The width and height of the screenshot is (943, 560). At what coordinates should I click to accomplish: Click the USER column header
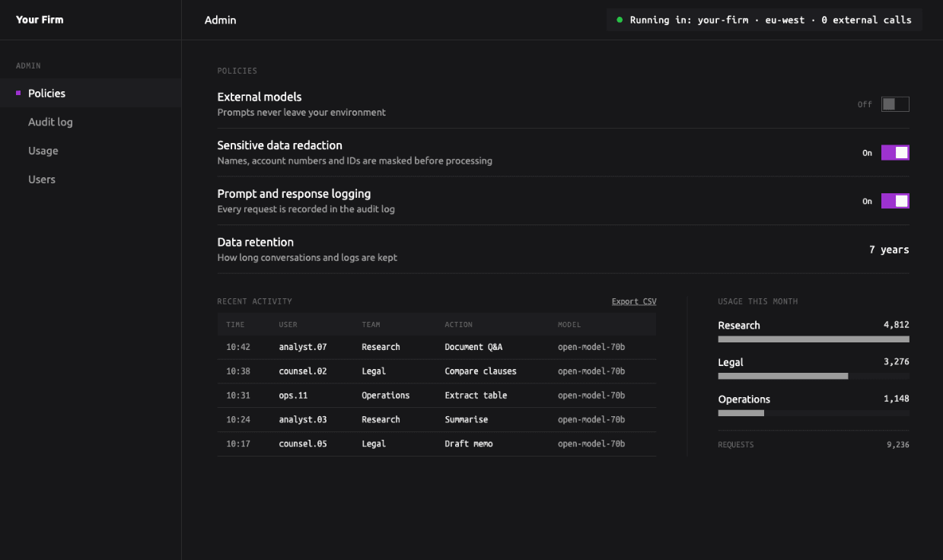coord(288,324)
